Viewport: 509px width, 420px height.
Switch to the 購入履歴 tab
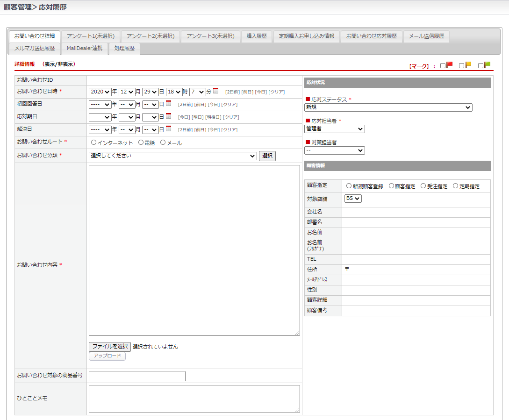pos(257,36)
